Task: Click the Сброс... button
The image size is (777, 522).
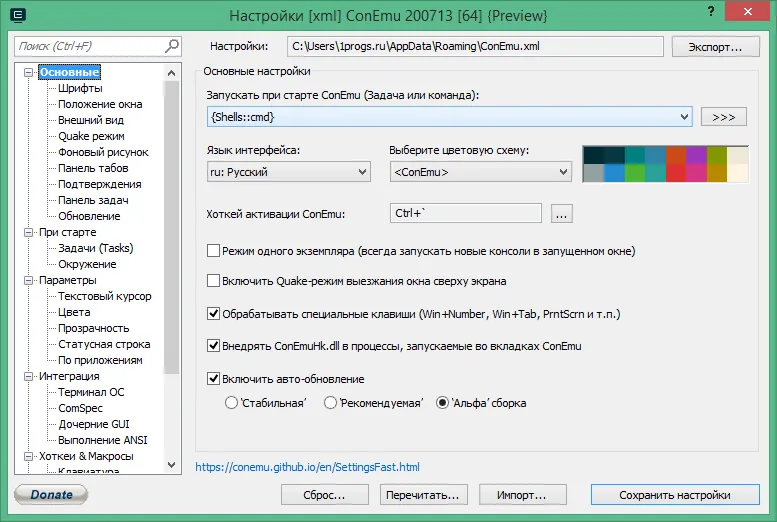Action: point(325,495)
